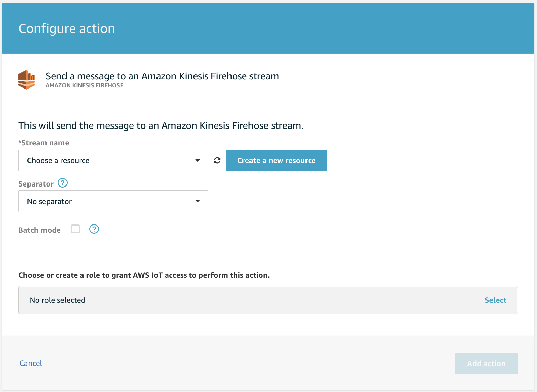Click the Separator field label
537x392 pixels.
pyautogui.click(x=36, y=184)
